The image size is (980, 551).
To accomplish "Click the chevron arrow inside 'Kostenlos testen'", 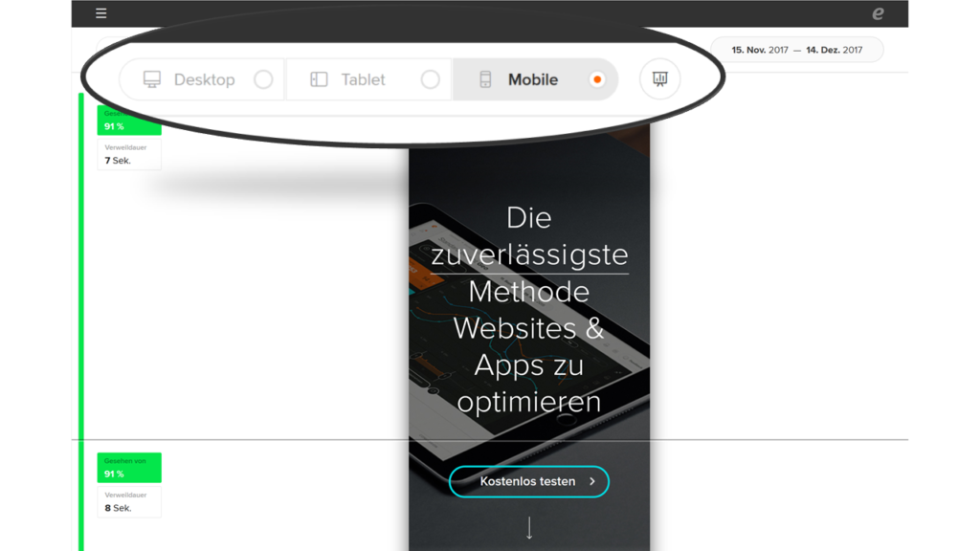I will (591, 482).
